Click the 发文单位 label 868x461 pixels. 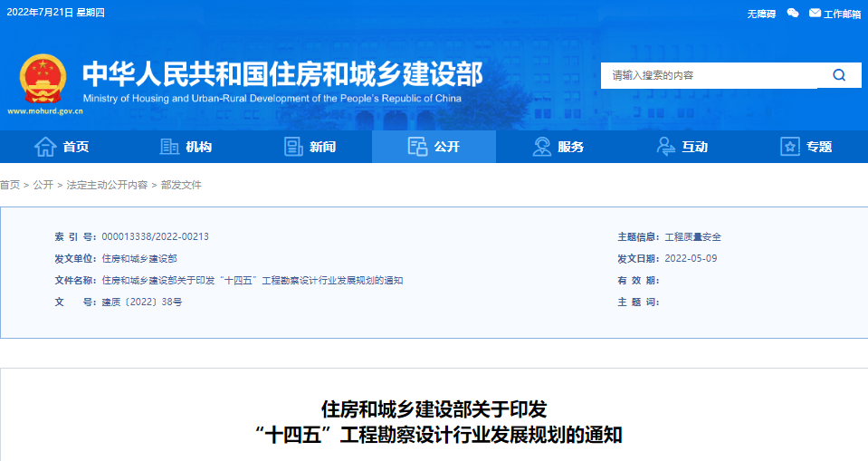[77, 259]
